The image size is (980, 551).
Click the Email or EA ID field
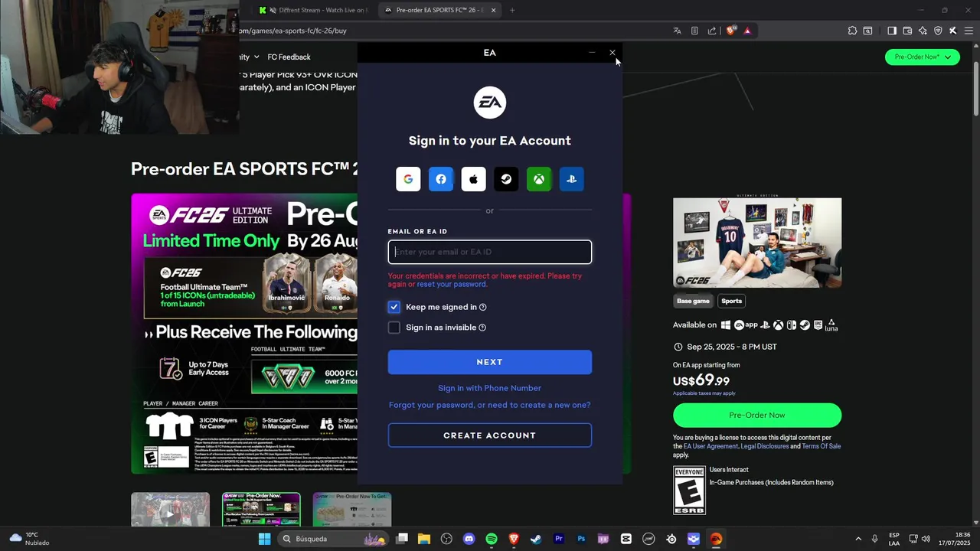click(490, 252)
